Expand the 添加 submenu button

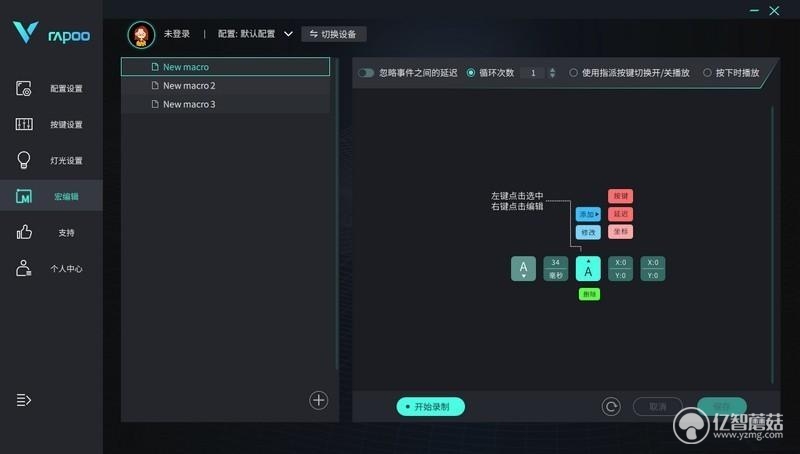tap(588, 214)
